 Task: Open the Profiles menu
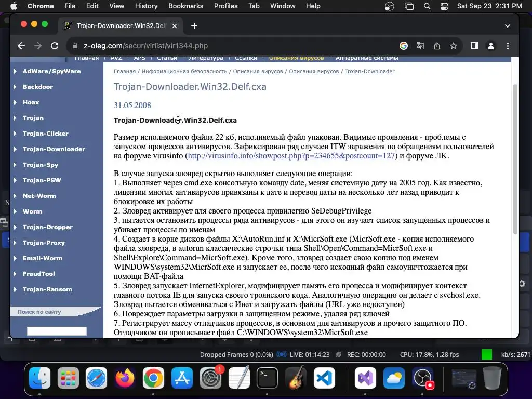tap(225, 6)
